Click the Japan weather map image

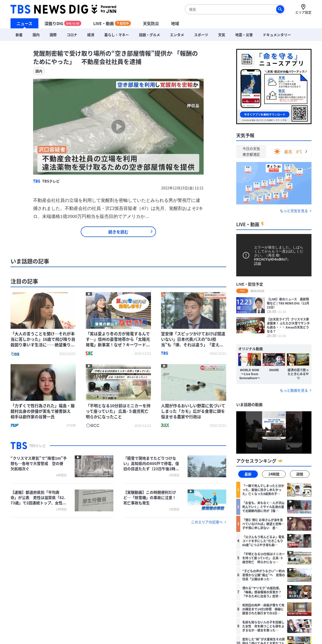click(274, 183)
